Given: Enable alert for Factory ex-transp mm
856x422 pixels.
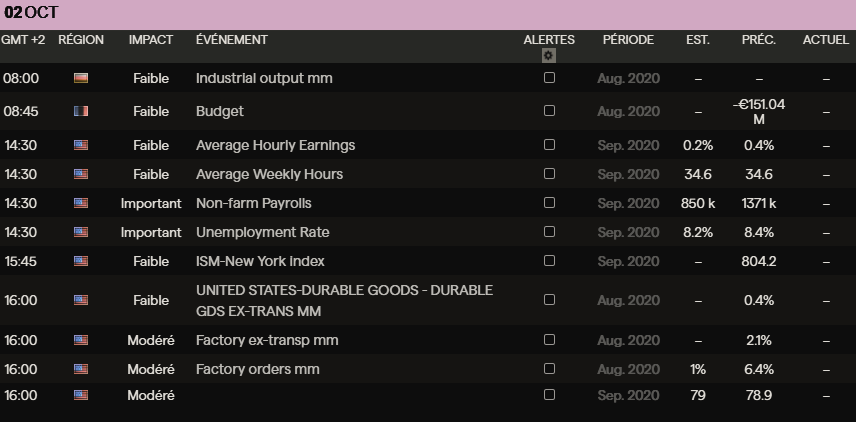Looking at the screenshot, I should pos(549,340).
